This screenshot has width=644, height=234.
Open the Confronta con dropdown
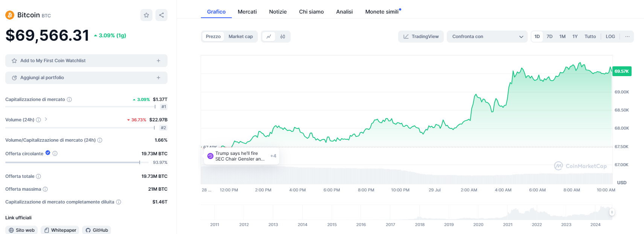tap(487, 37)
